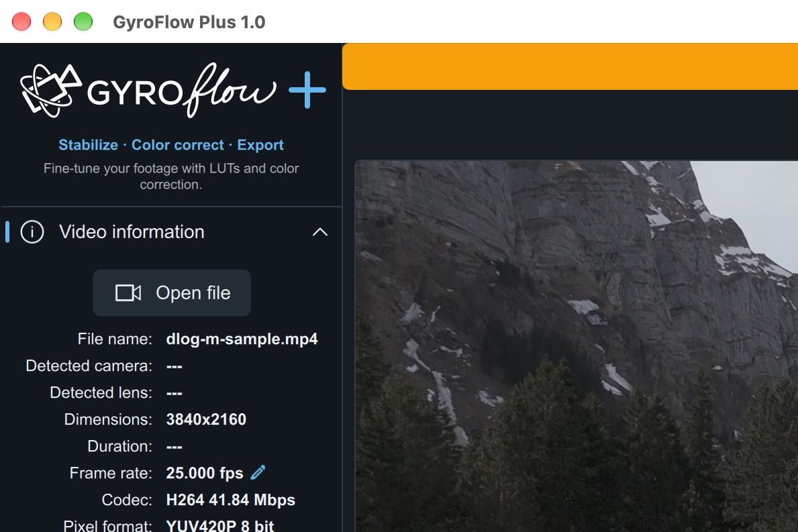
Task: Click the Detected lens label
Action: point(101,392)
